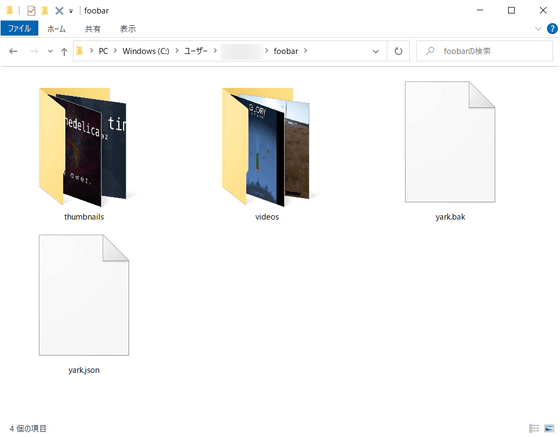Click the foobarの検索 search field
This screenshot has height=437, width=560.
[484, 51]
